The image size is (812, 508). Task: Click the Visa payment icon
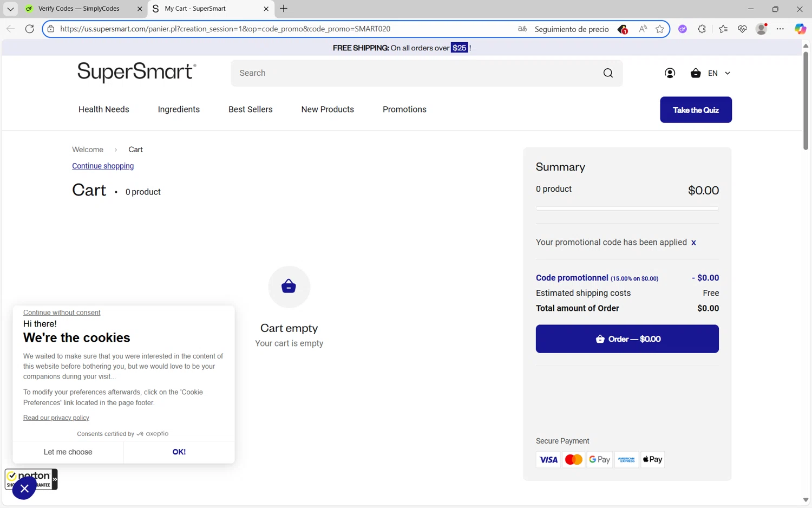[x=548, y=460]
